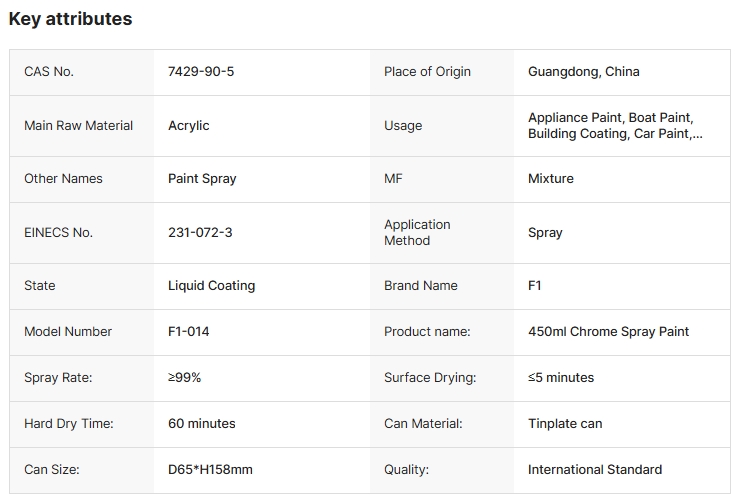Select the F1-014 model number

pos(189,332)
